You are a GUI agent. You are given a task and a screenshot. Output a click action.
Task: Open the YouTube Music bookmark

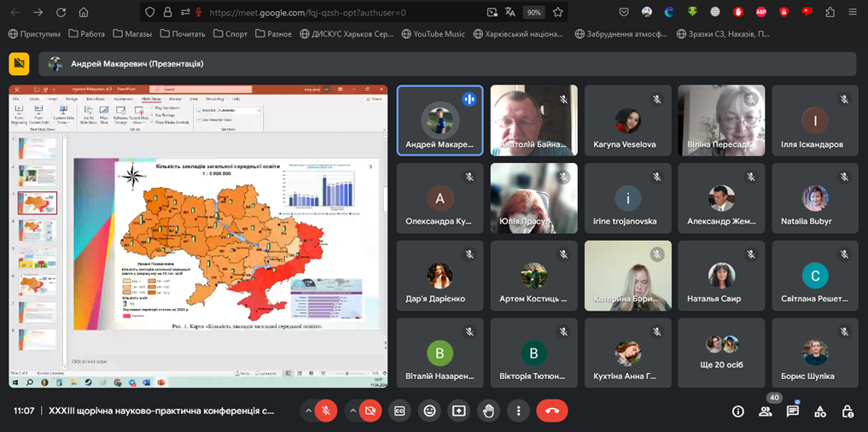tap(432, 34)
